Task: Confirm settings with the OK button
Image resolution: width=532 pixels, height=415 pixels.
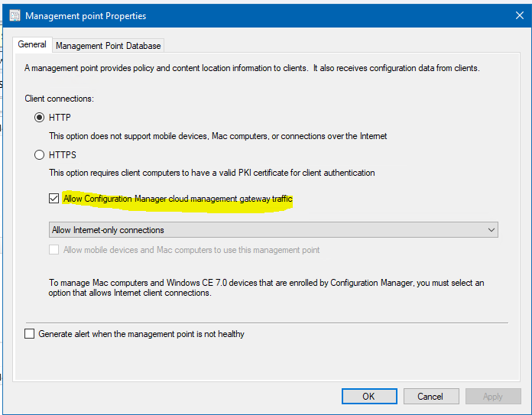Action: [369, 397]
